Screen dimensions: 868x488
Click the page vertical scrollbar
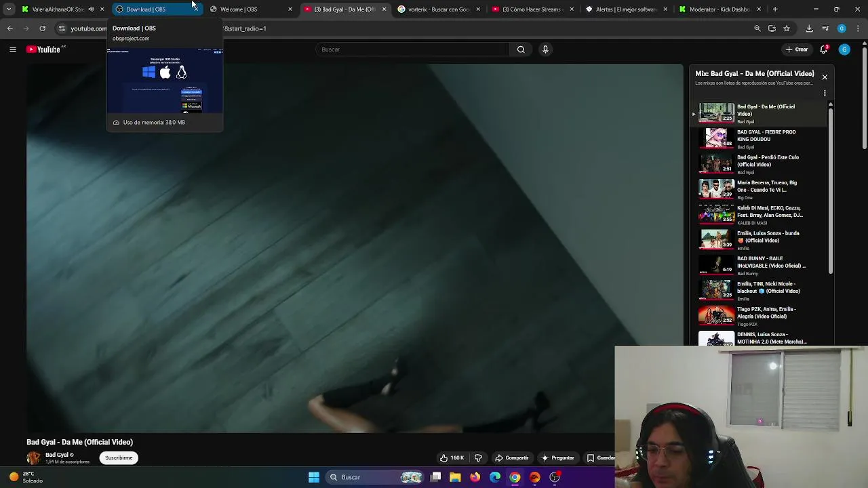pyautogui.click(x=865, y=98)
